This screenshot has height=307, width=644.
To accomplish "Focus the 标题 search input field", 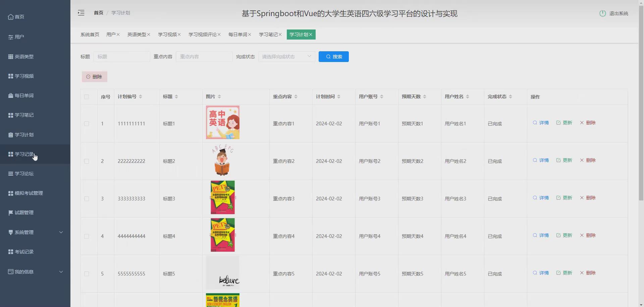I will 122,57.
